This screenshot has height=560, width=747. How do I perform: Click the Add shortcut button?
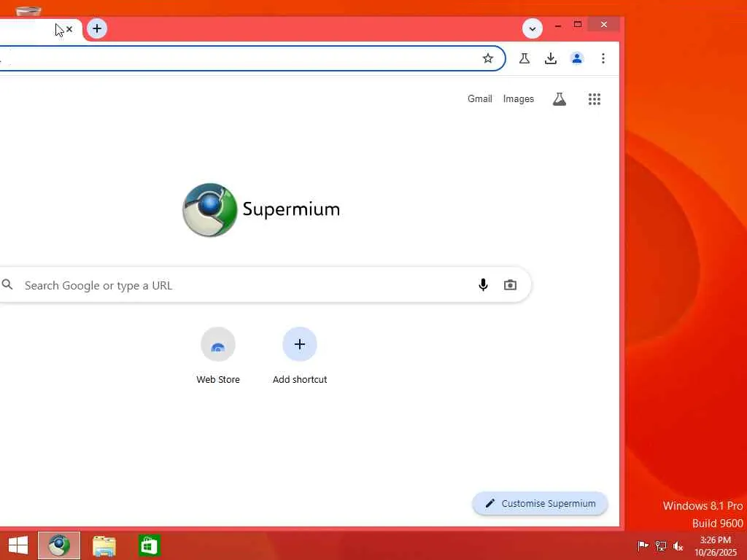[300, 356]
